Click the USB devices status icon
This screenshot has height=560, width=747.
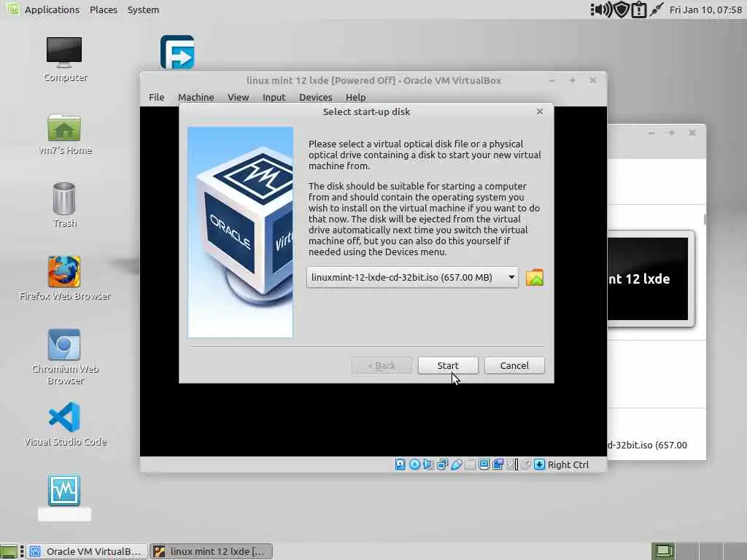[457, 464]
